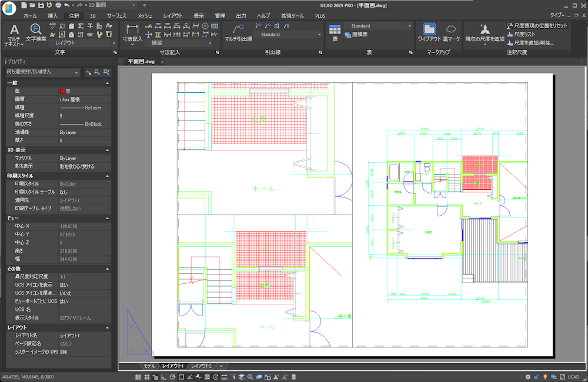The width and height of the screenshot is (588, 382).
Task: Reset scale representation position (尺度表現の位置をリセット)
Action: [x=537, y=25]
